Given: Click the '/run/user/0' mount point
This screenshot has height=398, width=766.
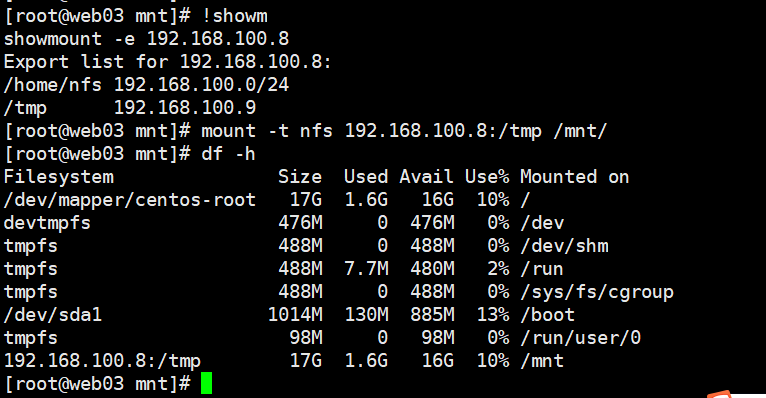Looking at the screenshot, I should 580,338.
